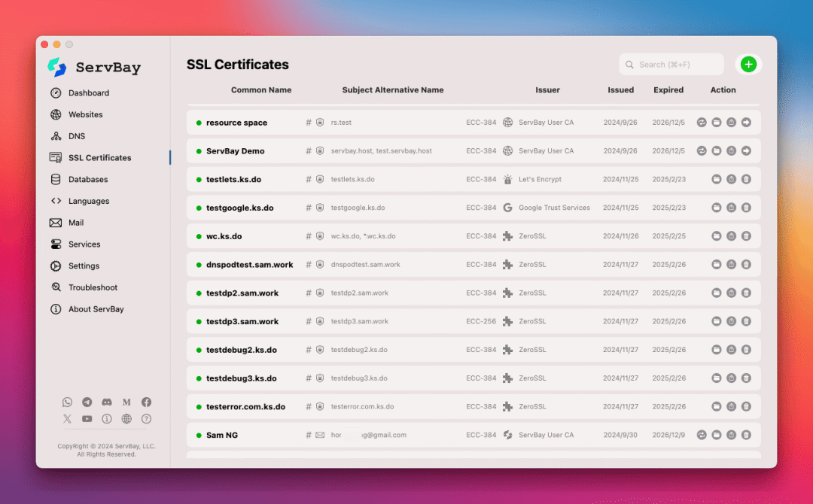Open the folder icon for the ServBay Demo row
813x504 pixels.
pyautogui.click(x=717, y=150)
